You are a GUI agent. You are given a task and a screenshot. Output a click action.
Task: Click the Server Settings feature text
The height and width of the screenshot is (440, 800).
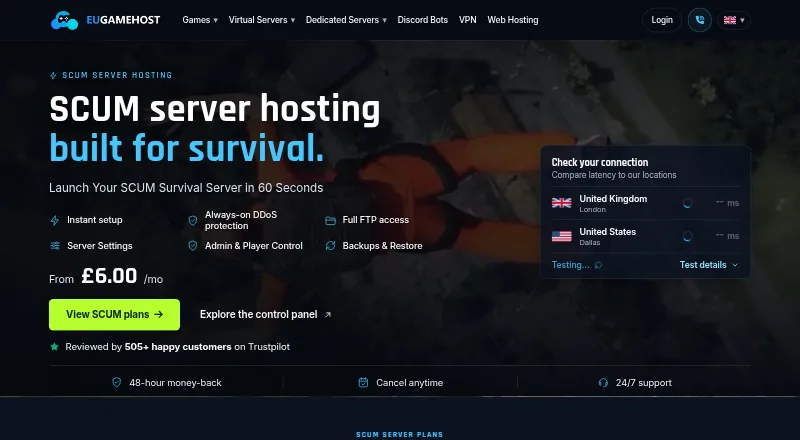(99, 246)
